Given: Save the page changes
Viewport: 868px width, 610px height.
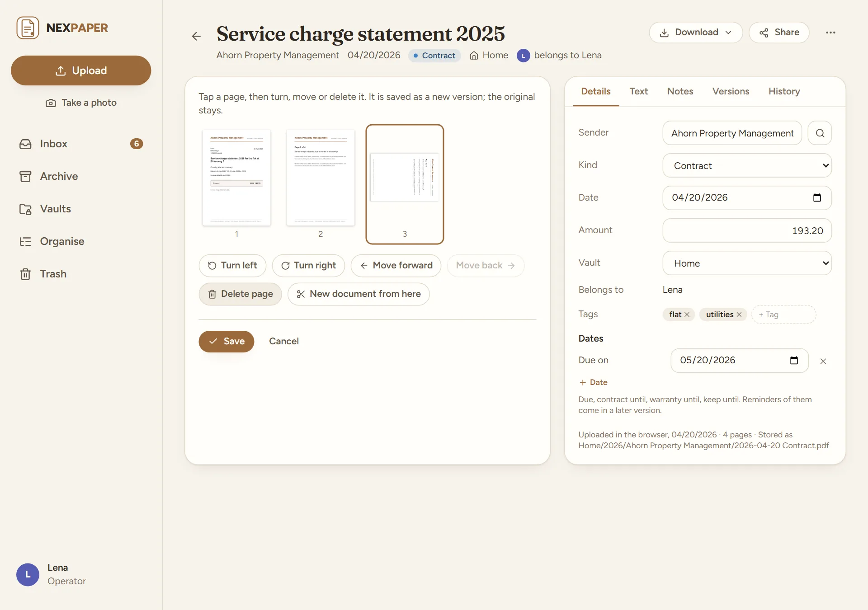Looking at the screenshot, I should 226,342.
